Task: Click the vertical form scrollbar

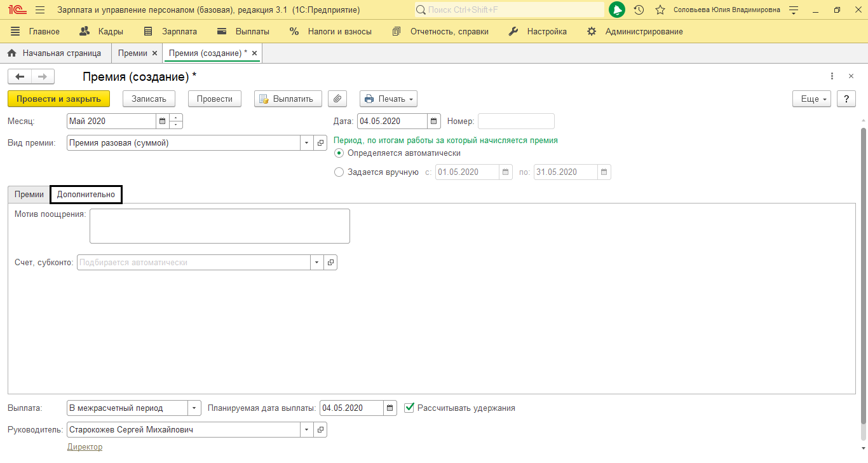Action: tap(863, 275)
